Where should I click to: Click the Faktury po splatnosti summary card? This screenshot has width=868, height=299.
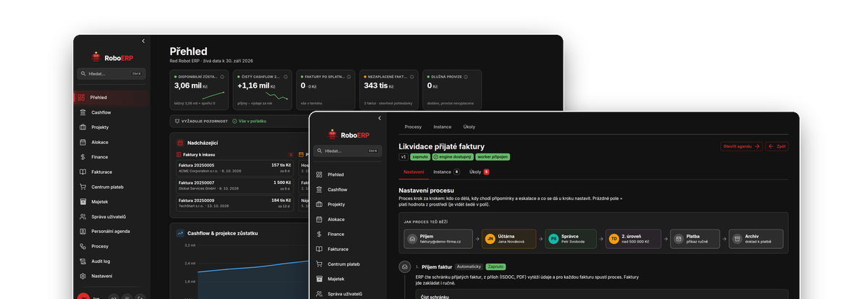tap(325, 90)
